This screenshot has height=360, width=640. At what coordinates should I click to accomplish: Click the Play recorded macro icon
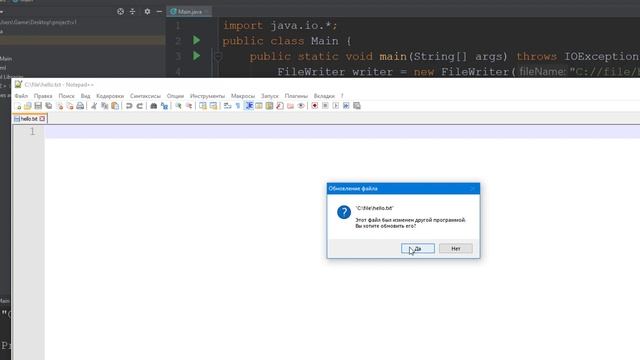point(336,106)
